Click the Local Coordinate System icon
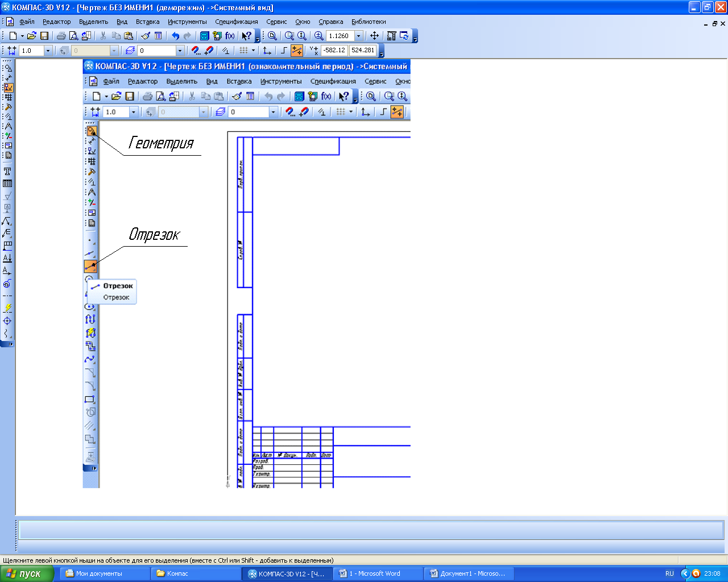The image size is (728, 582). pyautogui.click(x=267, y=51)
